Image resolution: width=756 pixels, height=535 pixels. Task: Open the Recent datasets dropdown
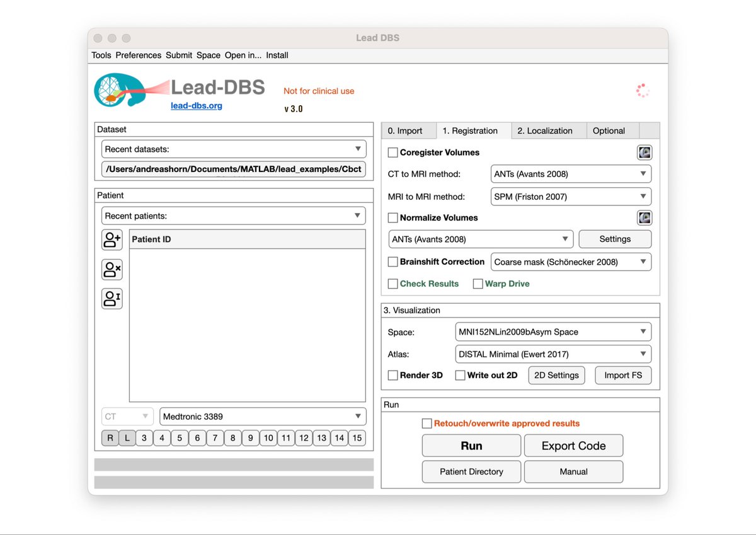[x=234, y=149]
